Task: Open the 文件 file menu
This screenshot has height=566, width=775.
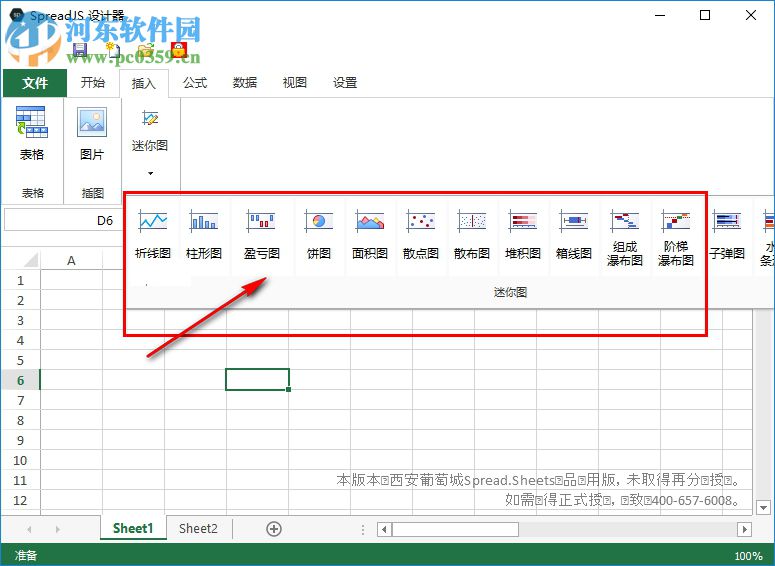Action: 35,83
